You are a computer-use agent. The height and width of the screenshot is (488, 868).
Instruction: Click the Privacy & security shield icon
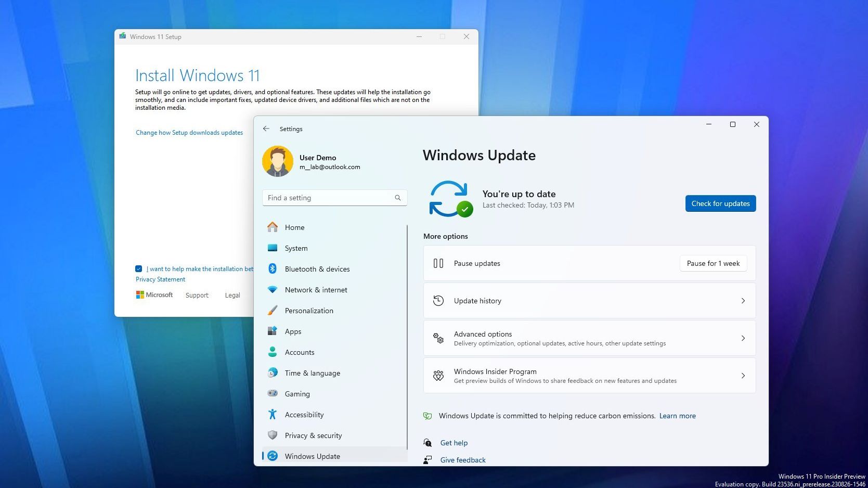click(273, 435)
